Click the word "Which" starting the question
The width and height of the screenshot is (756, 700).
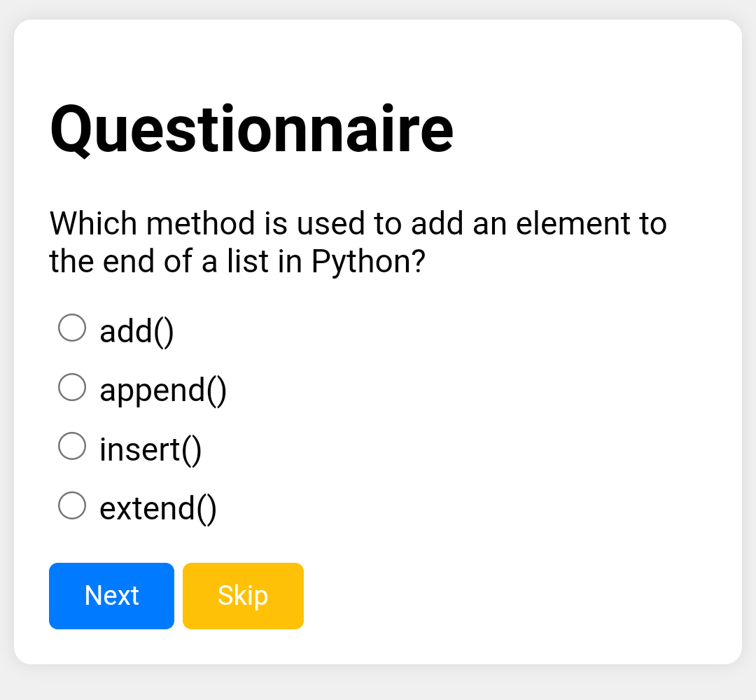click(93, 224)
